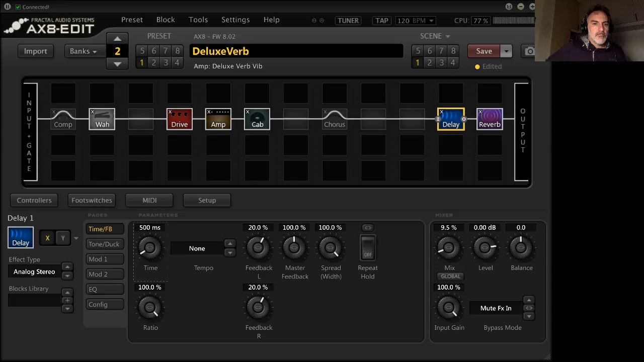
Task: Open the Preset menu
Action: pos(132,20)
